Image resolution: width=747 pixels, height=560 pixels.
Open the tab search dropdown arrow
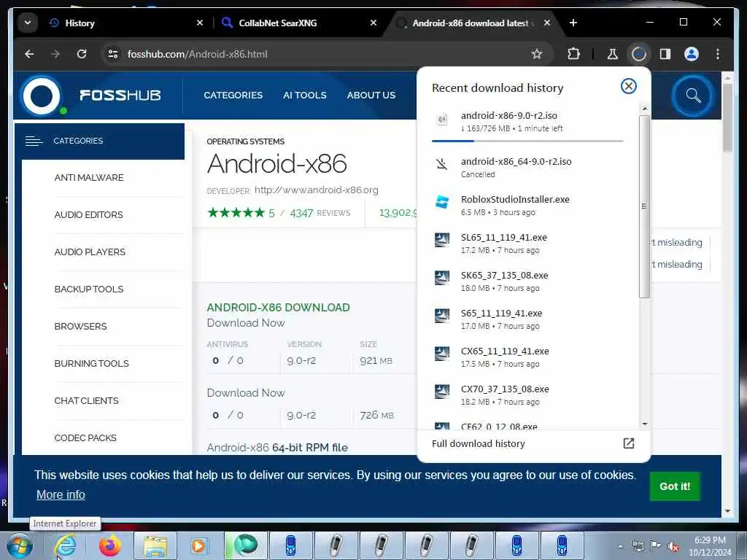coord(28,23)
